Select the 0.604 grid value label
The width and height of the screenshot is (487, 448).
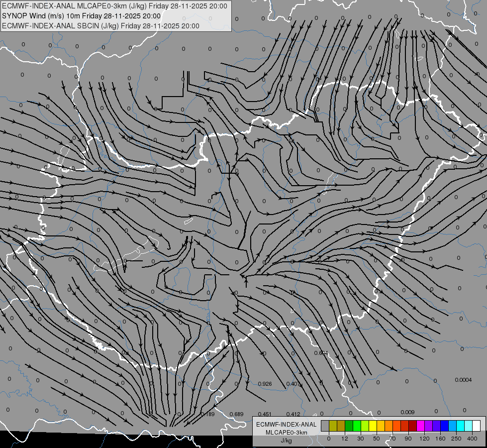click(321, 353)
